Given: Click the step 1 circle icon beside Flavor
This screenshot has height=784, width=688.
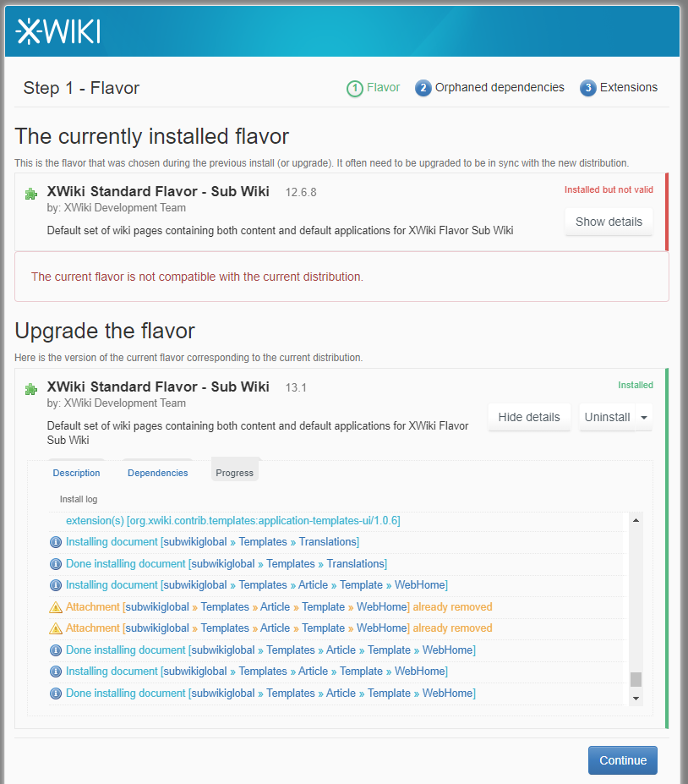Looking at the screenshot, I should click(355, 89).
